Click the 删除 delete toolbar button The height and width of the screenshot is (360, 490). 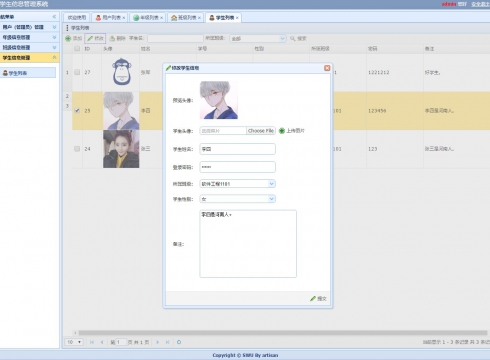(x=117, y=39)
